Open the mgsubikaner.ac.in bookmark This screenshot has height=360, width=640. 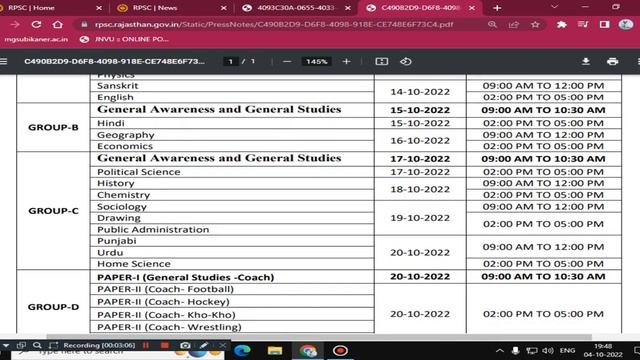point(36,39)
